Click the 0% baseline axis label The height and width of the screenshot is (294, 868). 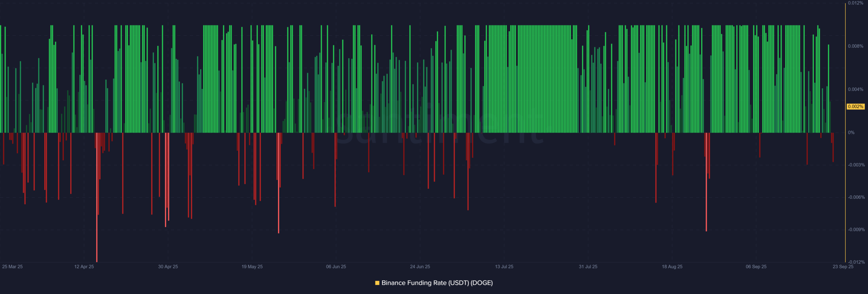click(x=851, y=133)
